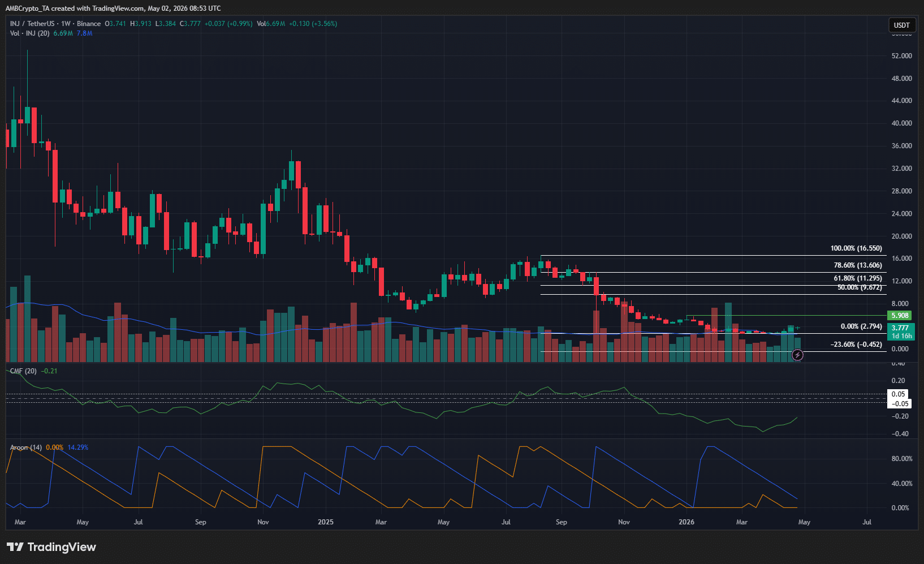Screen dimensions: 924x564
Task: Click the 2026 marker on the time axis
Action: 686,522
